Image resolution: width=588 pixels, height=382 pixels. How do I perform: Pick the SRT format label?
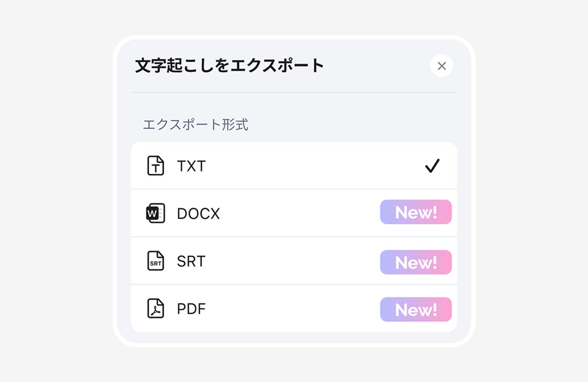[191, 261]
